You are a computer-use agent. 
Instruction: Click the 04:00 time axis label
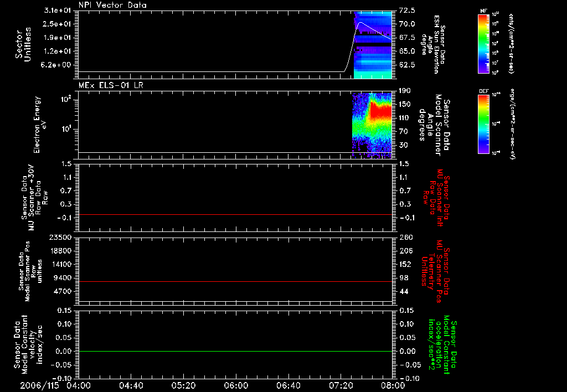pos(79,385)
